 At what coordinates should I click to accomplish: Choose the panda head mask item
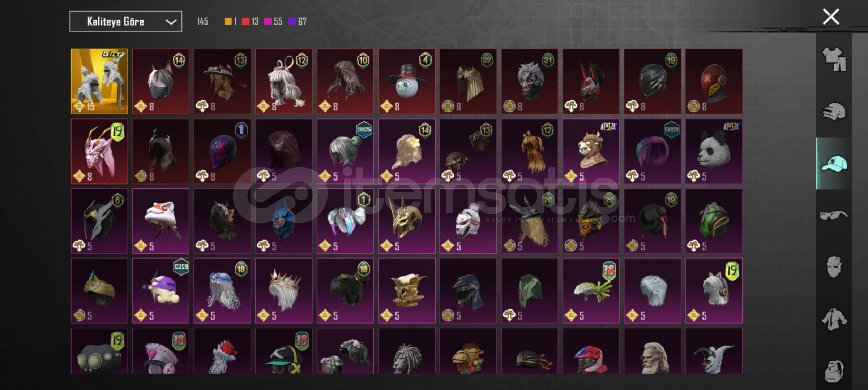point(714,151)
